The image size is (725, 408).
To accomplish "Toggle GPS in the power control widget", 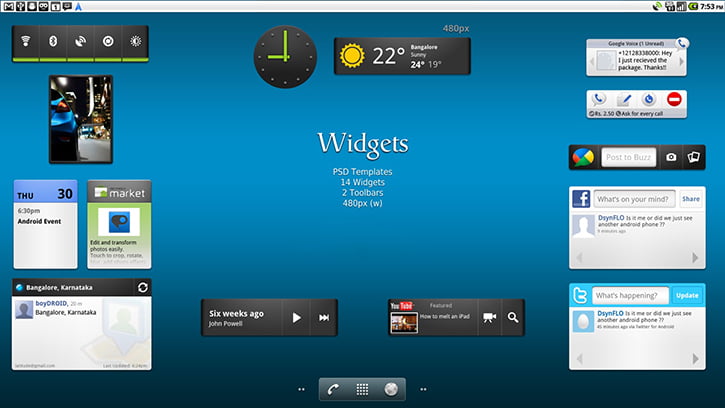I will (x=81, y=44).
